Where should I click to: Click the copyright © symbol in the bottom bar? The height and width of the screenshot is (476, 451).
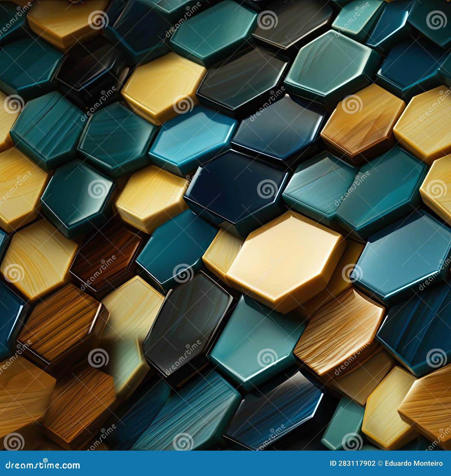point(380,463)
